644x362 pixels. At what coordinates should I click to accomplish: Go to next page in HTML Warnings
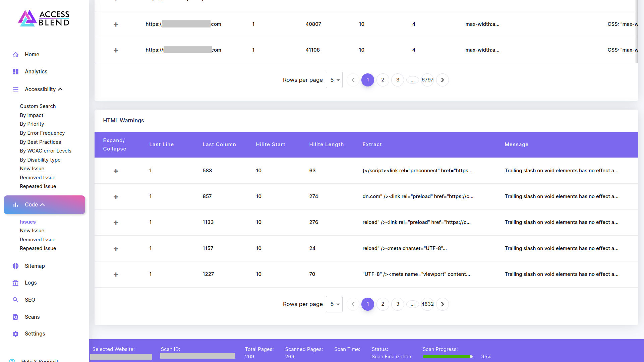pyautogui.click(x=443, y=304)
